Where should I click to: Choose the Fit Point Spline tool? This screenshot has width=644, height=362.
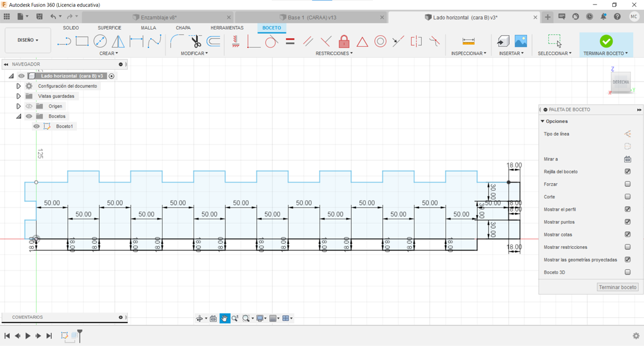tap(154, 41)
